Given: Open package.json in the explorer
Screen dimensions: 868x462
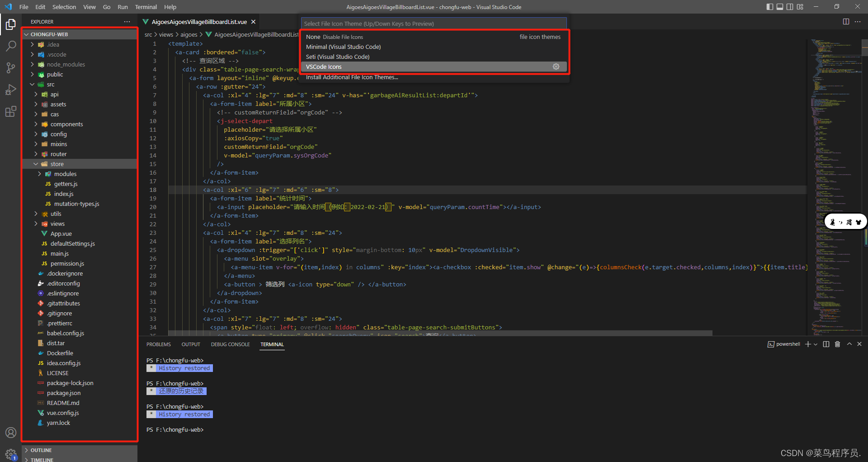Looking at the screenshot, I should (x=80, y=393).
